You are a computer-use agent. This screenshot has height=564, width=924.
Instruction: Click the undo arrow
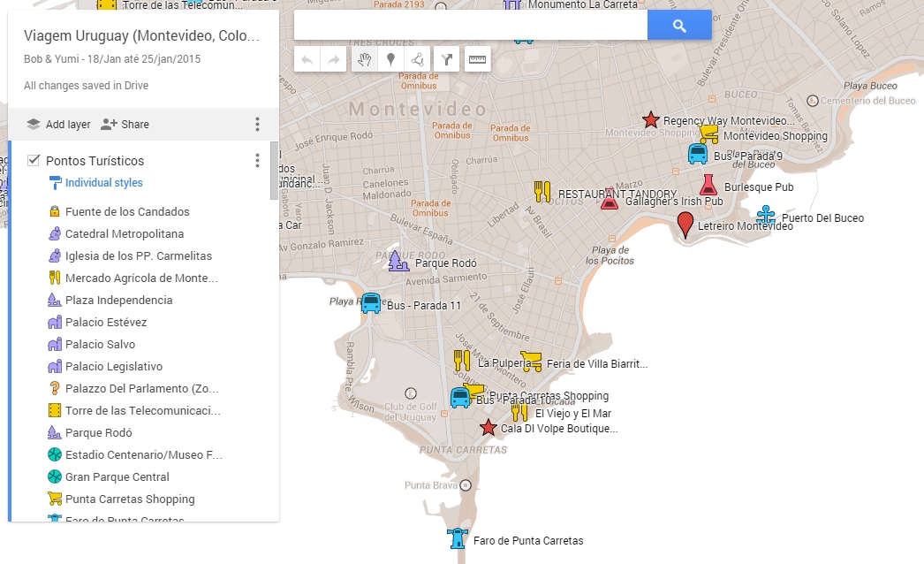pos(307,59)
